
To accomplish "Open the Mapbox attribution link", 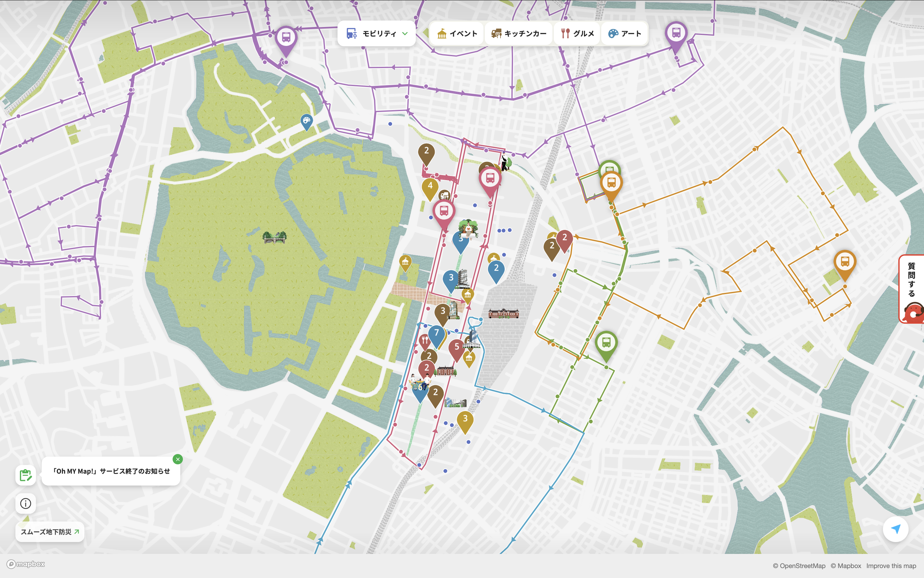I will tap(846, 566).
